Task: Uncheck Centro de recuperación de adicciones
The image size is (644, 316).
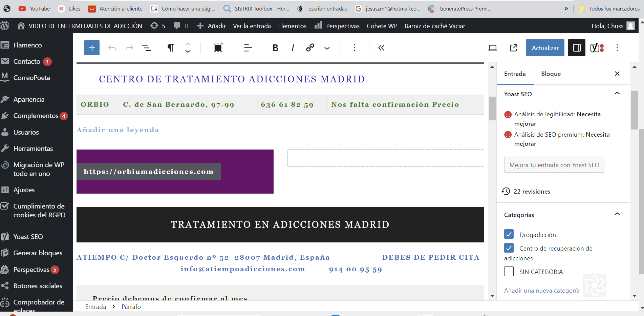Action: coord(509,248)
